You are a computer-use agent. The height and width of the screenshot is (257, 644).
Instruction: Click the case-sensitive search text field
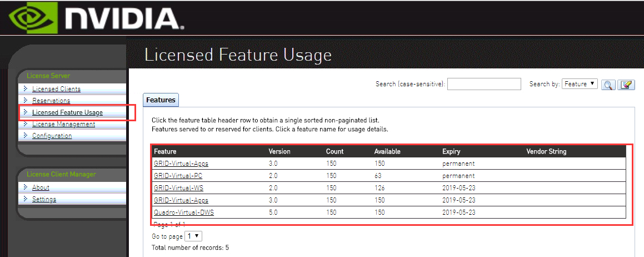pyautogui.click(x=484, y=84)
